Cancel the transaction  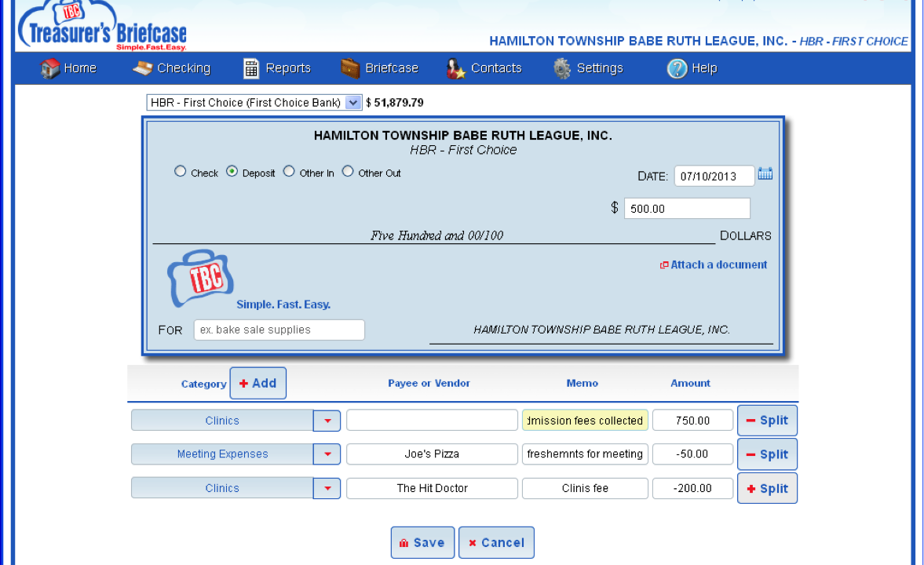[497, 542]
